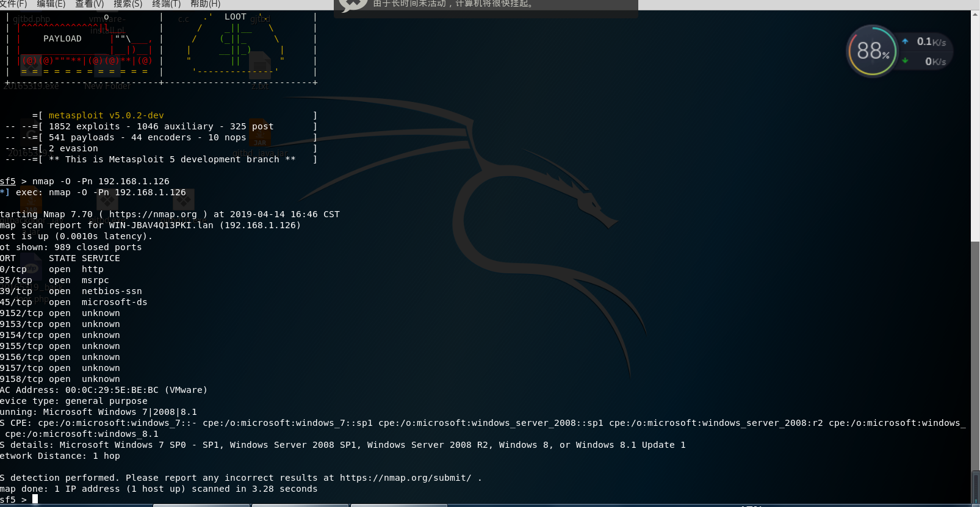
Task: Open the 文件(F) menu
Action: (13, 4)
